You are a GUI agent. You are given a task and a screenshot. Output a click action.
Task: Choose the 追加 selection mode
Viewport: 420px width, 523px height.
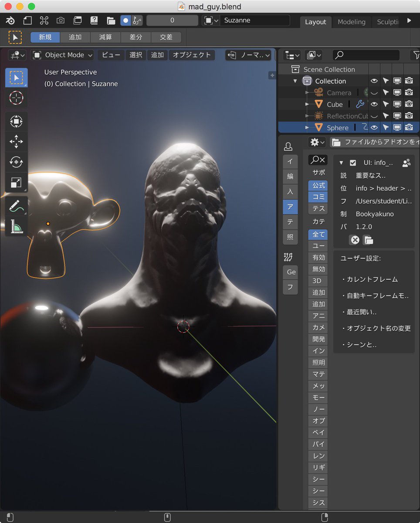click(75, 37)
